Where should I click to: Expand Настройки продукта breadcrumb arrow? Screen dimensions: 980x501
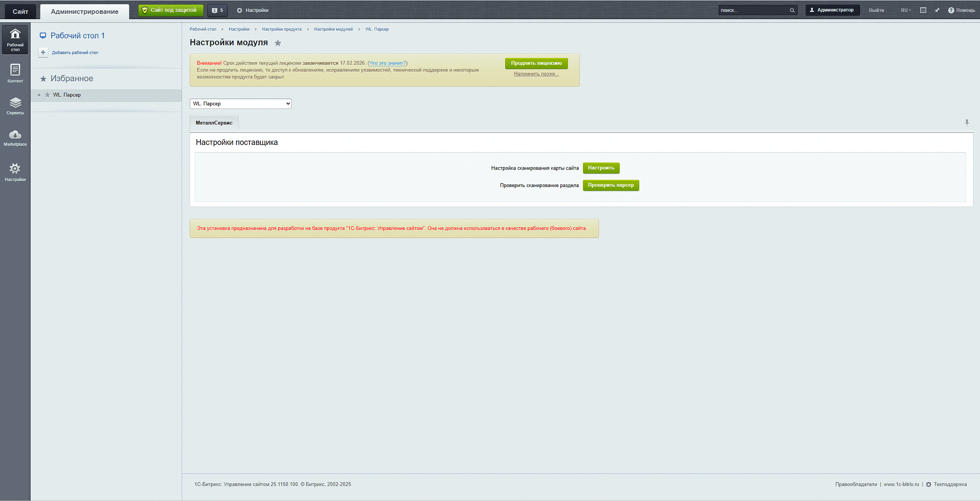coord(308,29)
